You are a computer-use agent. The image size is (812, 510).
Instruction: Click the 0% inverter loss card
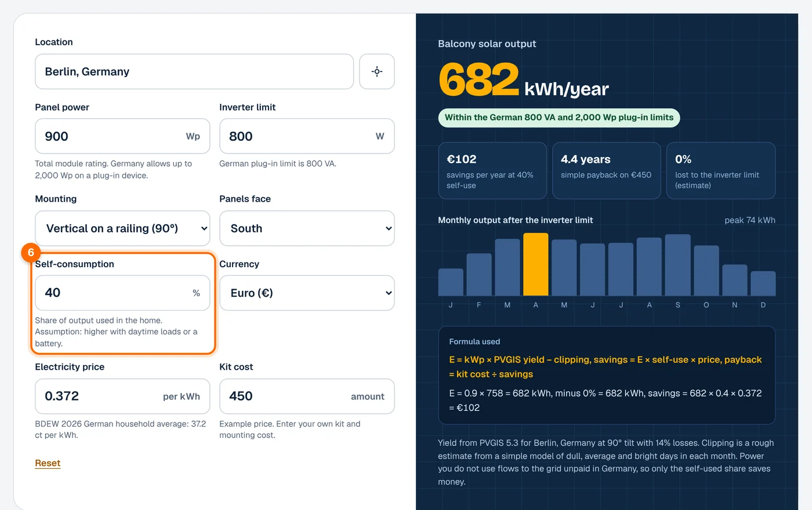721,171
